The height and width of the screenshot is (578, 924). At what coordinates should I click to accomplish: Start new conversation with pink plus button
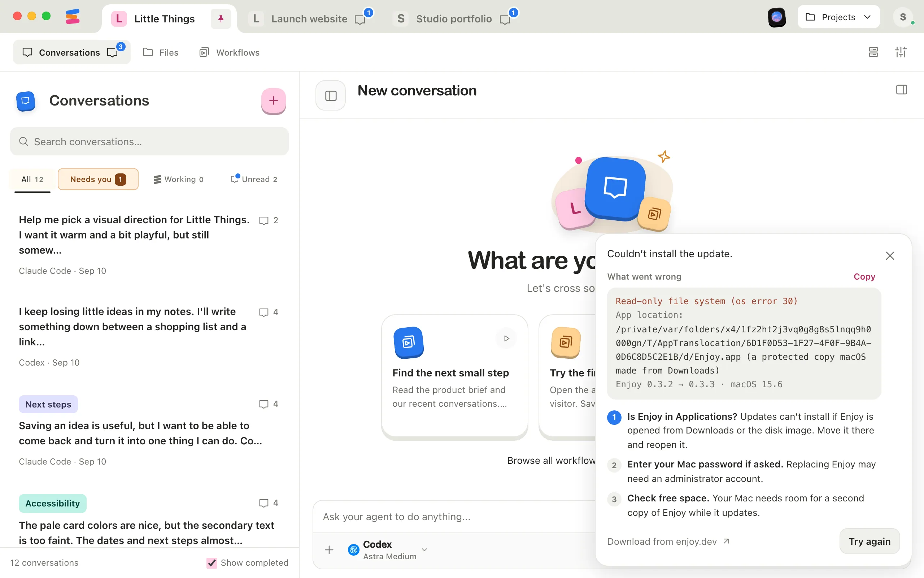(x=273, y=100)
